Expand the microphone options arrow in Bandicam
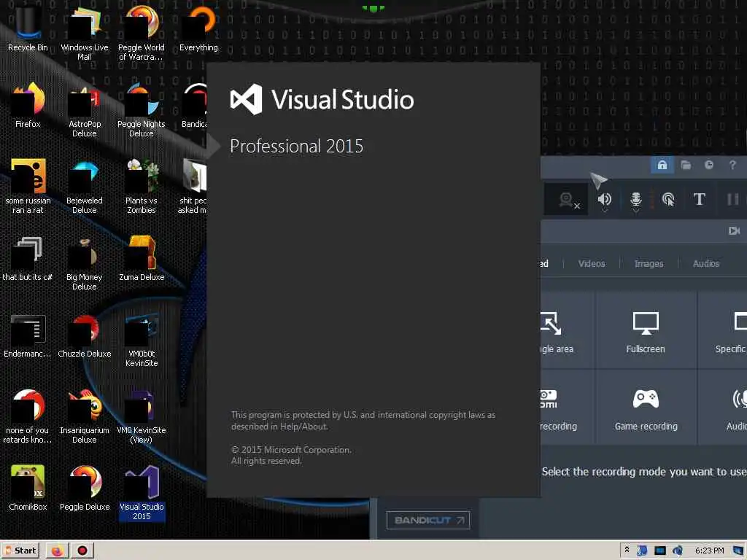 [x=635, y=211]
